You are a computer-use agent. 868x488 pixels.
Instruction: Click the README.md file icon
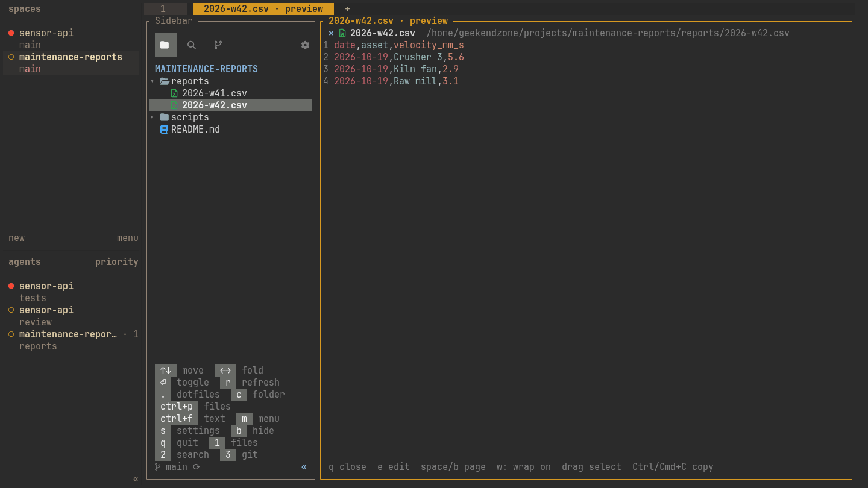[x=163, y=130]
